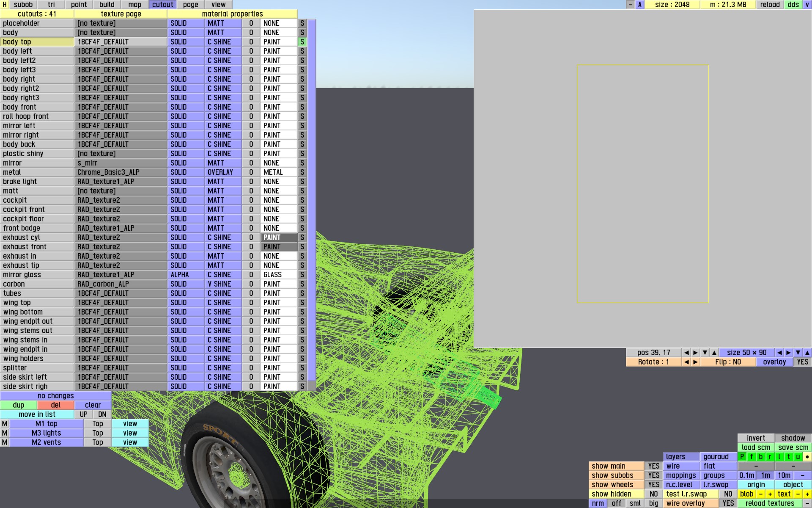Viewport: 812px width, 508px height.
Task: Switch to the map tab
Action: 134,5
